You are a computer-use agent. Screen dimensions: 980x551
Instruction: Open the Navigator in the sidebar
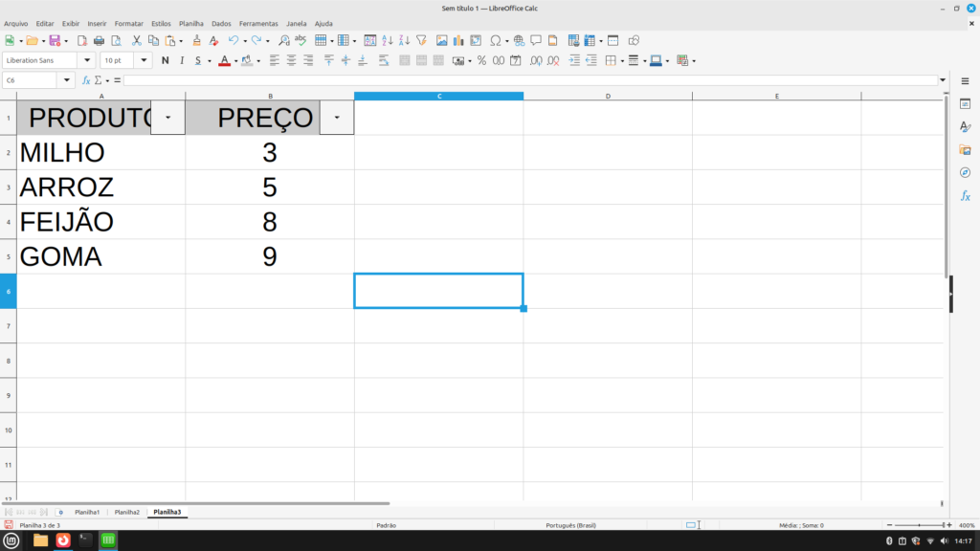click(x=965, y=173)
